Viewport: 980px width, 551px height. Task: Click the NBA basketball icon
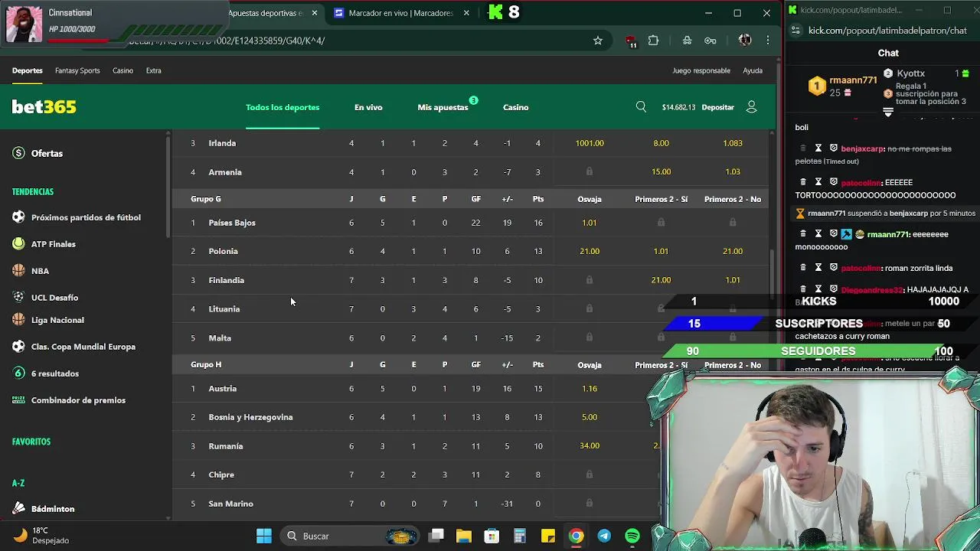pyautogui.click(x=18, y=271)
